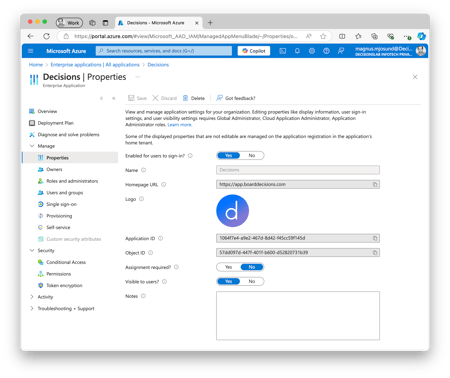Open Cloud Shell from the top bar
The image size is (450, 378).
(x=283, y=51)
